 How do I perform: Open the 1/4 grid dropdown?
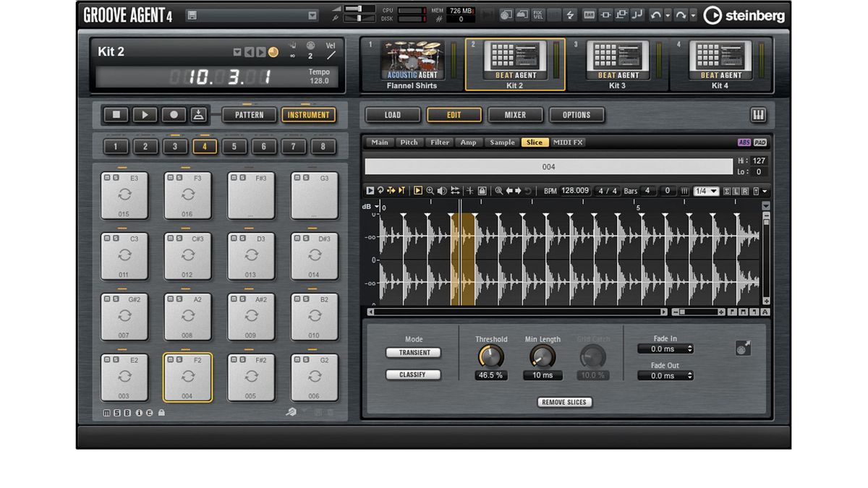(x=706, y=191)
